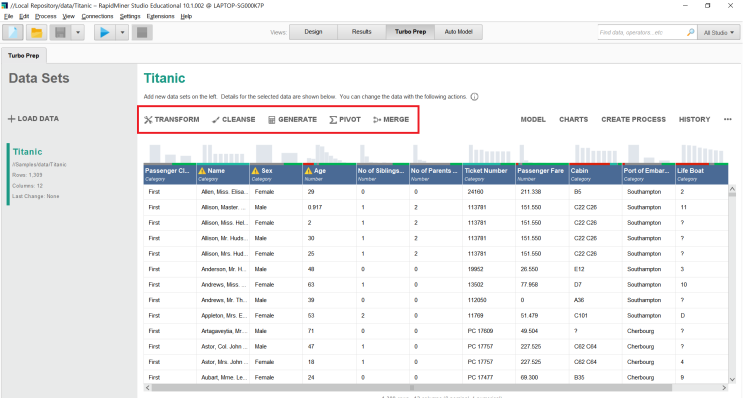
Task: Expand the run options dropdown arrow
Action: pyautogui.click(x=122, y=33)
